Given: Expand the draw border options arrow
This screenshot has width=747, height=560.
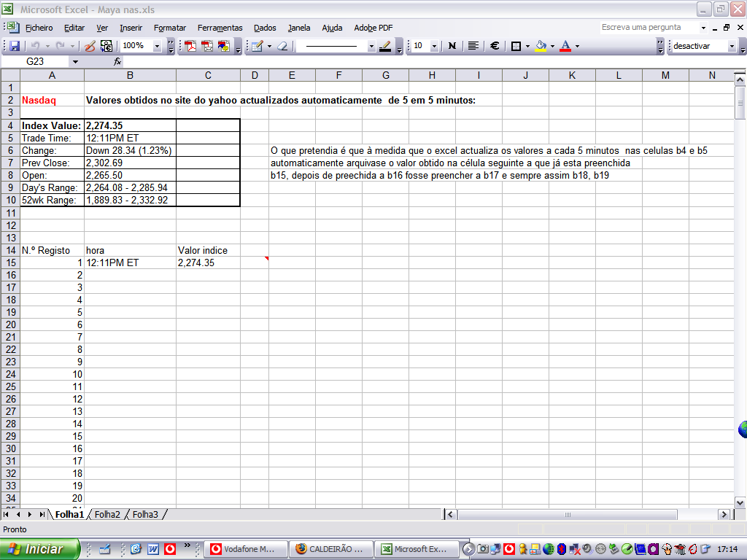Looking at the screenshot, I should click(x=270, y=46).
